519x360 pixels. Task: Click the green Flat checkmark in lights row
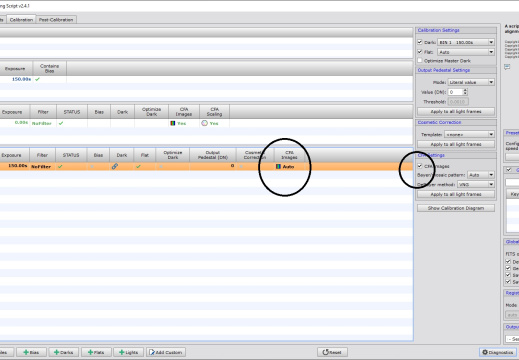138,166
